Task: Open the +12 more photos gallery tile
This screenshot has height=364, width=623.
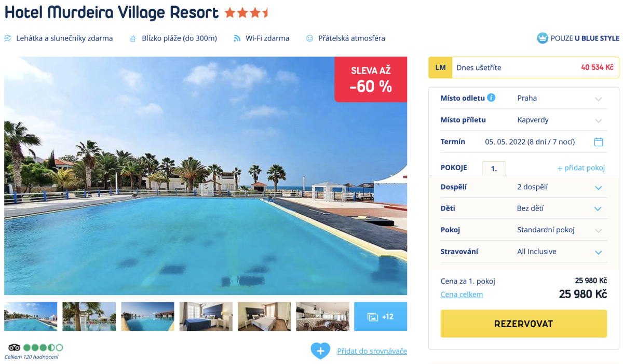Action: coord(381,316)
